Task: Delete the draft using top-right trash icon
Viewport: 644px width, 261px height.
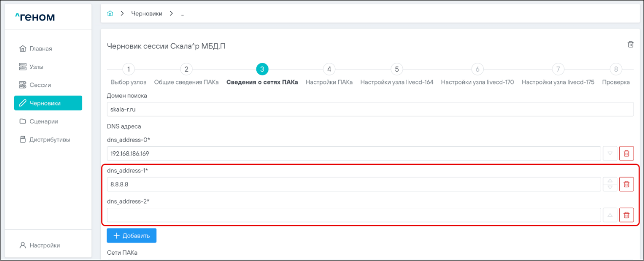Action: 630,44
